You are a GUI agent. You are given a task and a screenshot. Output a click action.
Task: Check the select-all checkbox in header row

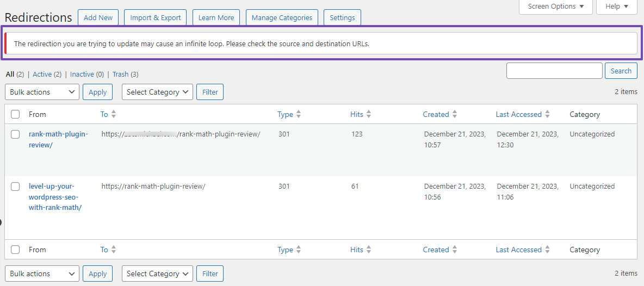pos(15,115)
